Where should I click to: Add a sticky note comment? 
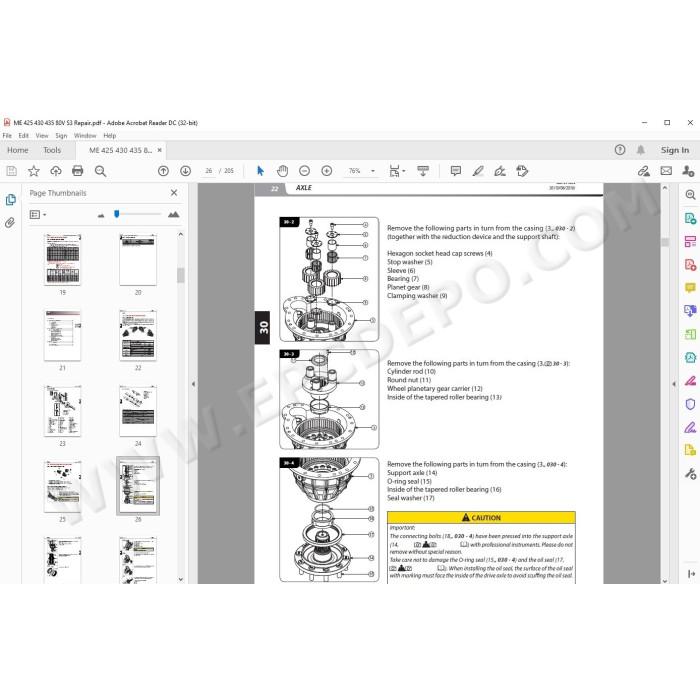pos(456,171)
